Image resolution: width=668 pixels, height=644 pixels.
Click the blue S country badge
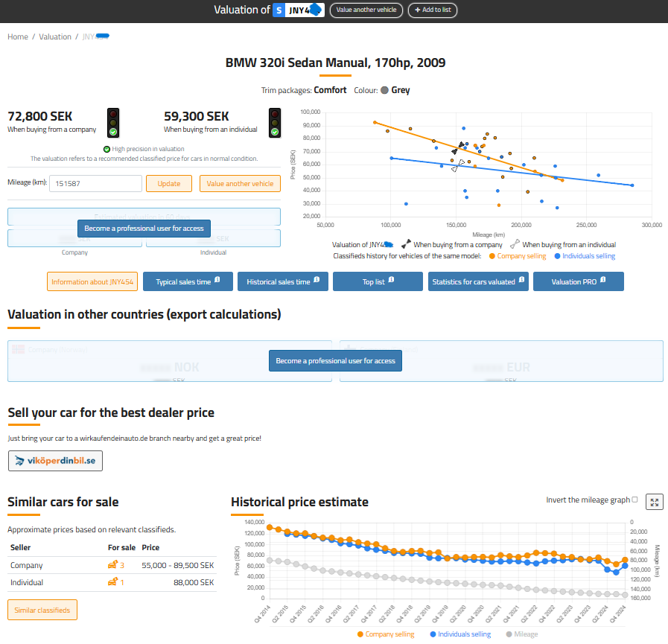click(279, 10)
